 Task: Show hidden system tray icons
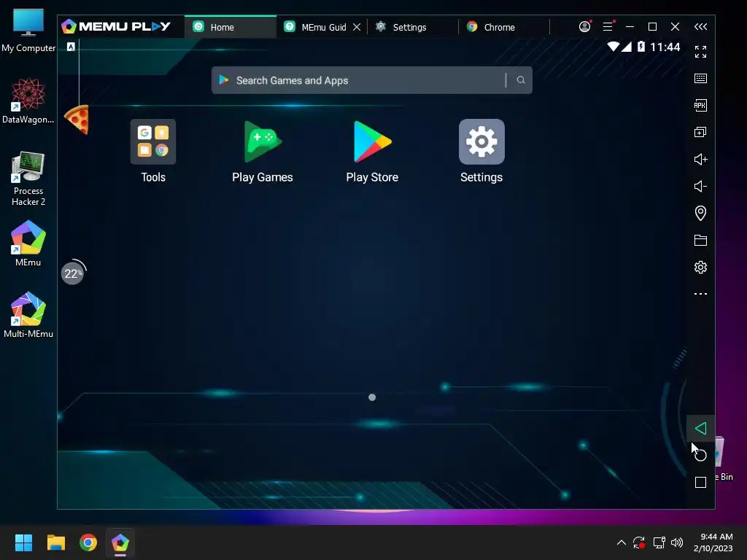pyautogui.click(x=622, y=542)
